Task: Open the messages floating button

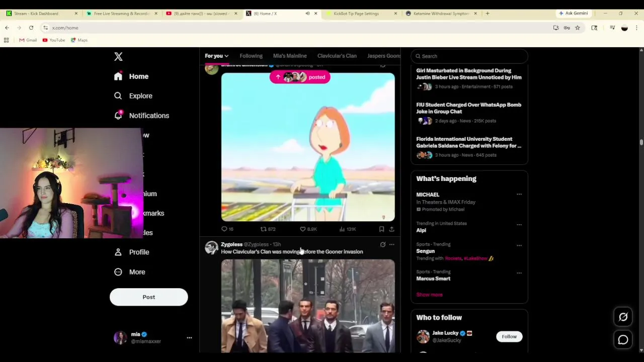Action: (x=623, y=340)
